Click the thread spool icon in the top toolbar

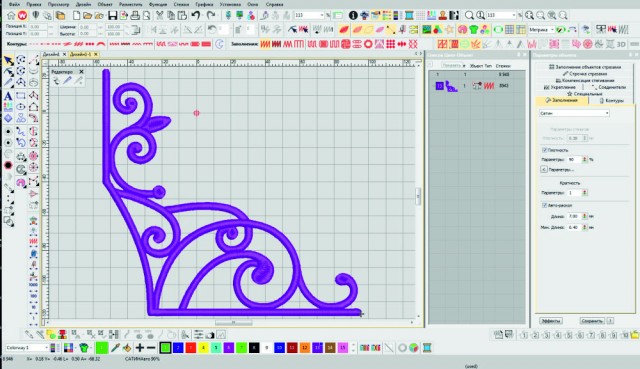pyautogui.click(x=409, y=16)
